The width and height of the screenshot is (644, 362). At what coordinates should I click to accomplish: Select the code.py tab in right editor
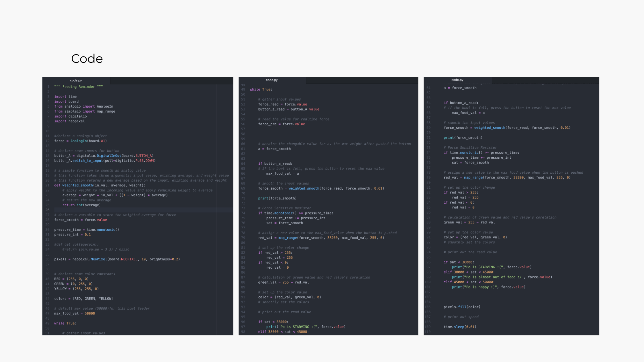457,80
